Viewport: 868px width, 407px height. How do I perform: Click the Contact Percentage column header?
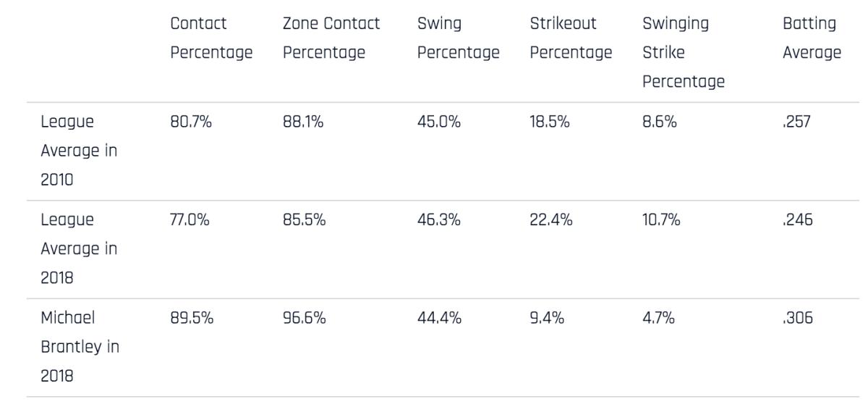tap(210, 38)
